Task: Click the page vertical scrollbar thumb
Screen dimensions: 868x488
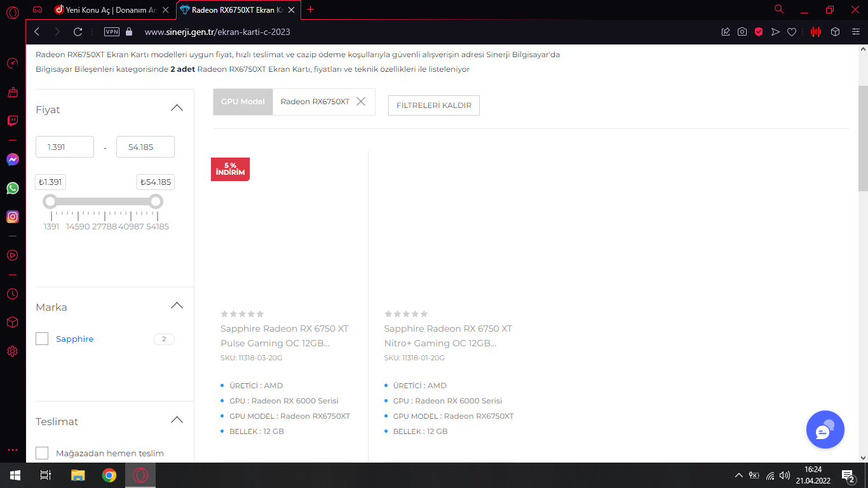Action: click(863, 138)
